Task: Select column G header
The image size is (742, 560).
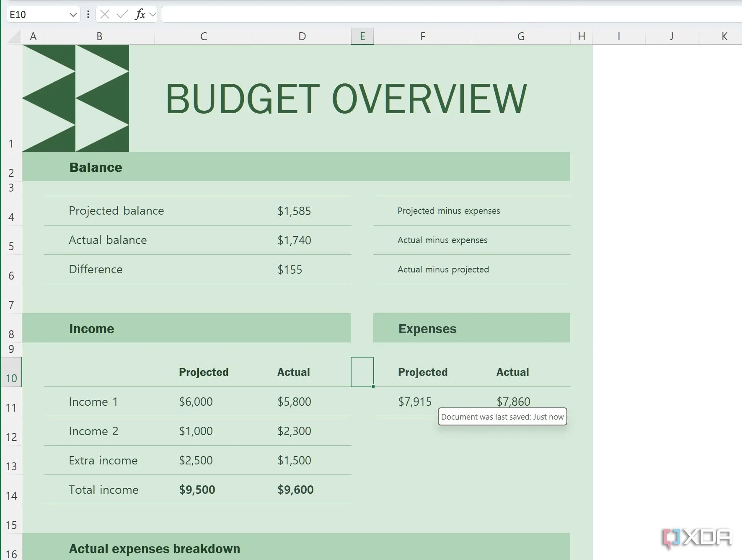Action: point(521,36)
